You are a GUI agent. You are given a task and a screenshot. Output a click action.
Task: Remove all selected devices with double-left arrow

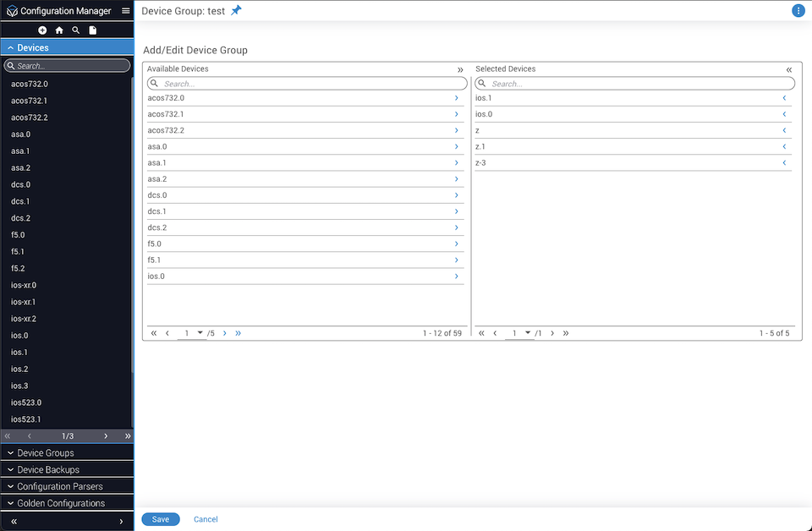pyautogui.click(x=788, y=70)
